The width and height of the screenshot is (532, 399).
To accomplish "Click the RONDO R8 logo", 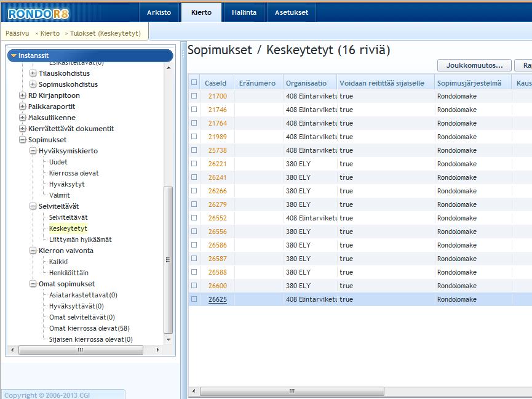I will click(x=38, y=14).
